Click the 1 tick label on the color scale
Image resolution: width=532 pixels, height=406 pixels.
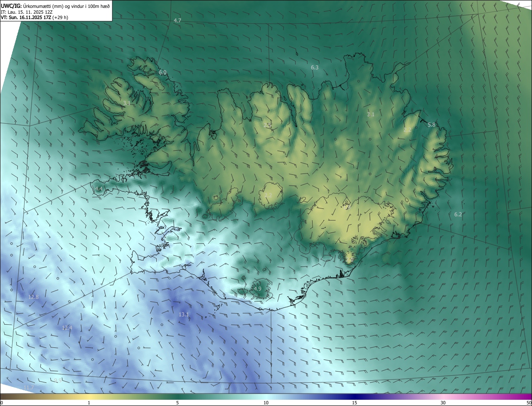pos(89,403)
